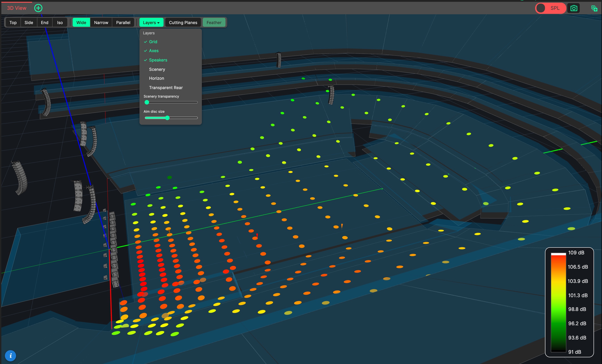Open the blue info icon
602x364 pixels.
point(10,356)
